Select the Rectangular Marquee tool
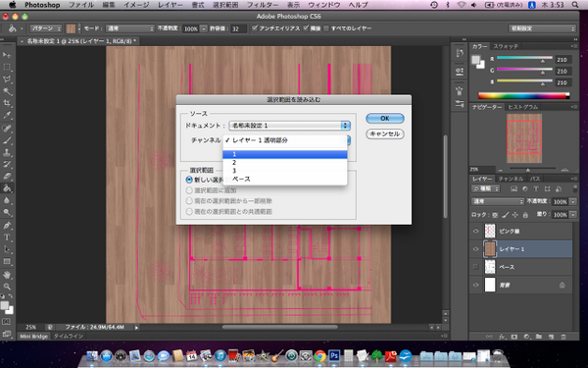588x368 pixels. (x=7, y=67)
